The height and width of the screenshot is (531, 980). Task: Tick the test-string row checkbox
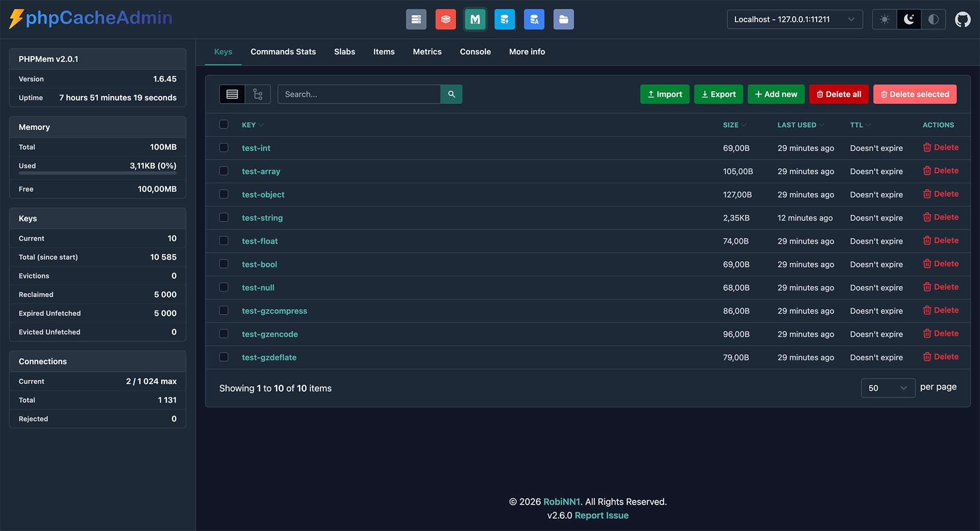(224, 217)
